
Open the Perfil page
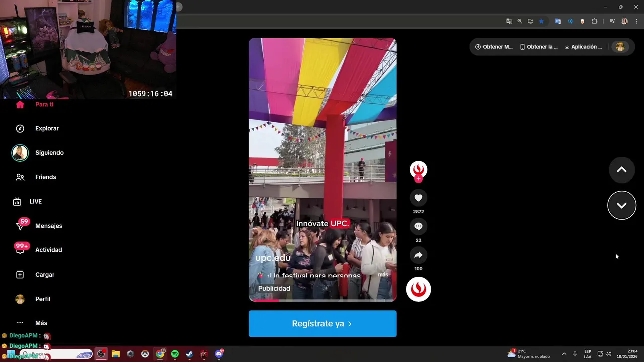[x=33, y=299]
